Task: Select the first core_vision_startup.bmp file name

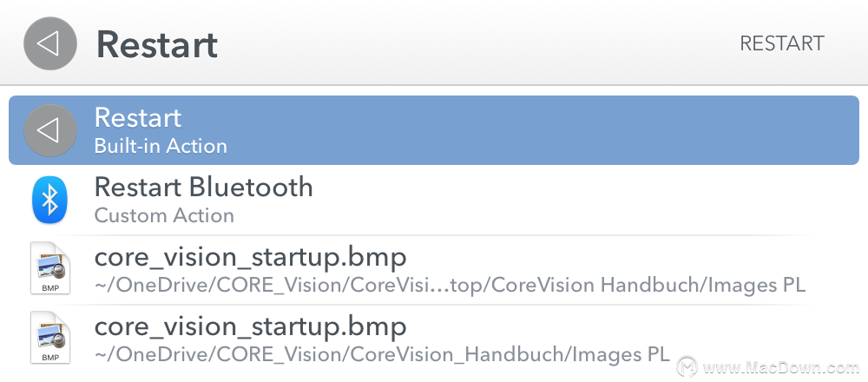Action: coord(250,257)
